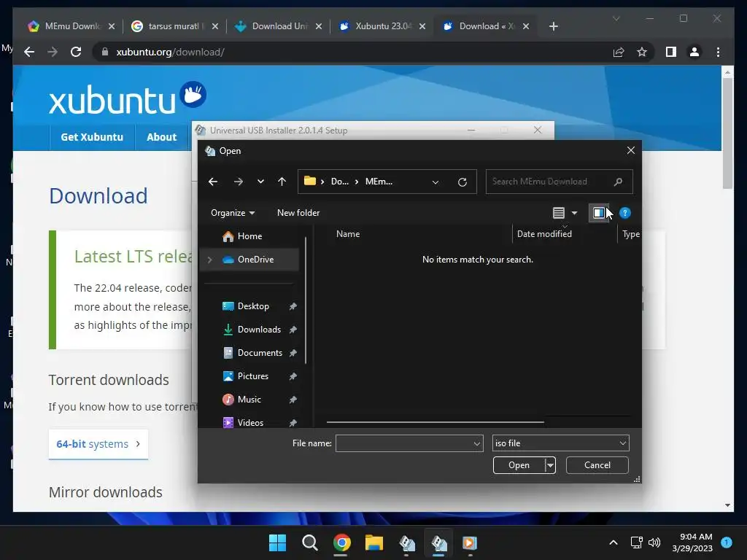
Task: Expand the File name history dropdown
Action: pos(477,444)
